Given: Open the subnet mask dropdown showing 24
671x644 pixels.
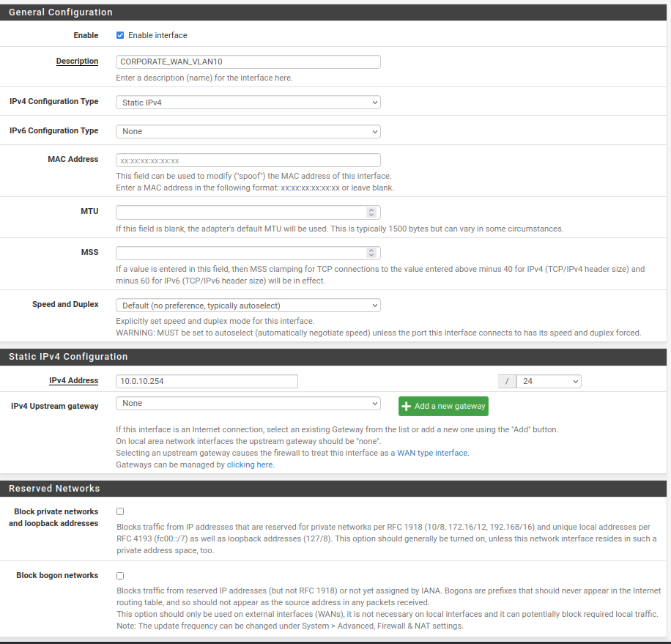Looking at the screenshot, I should click(548, 381).
